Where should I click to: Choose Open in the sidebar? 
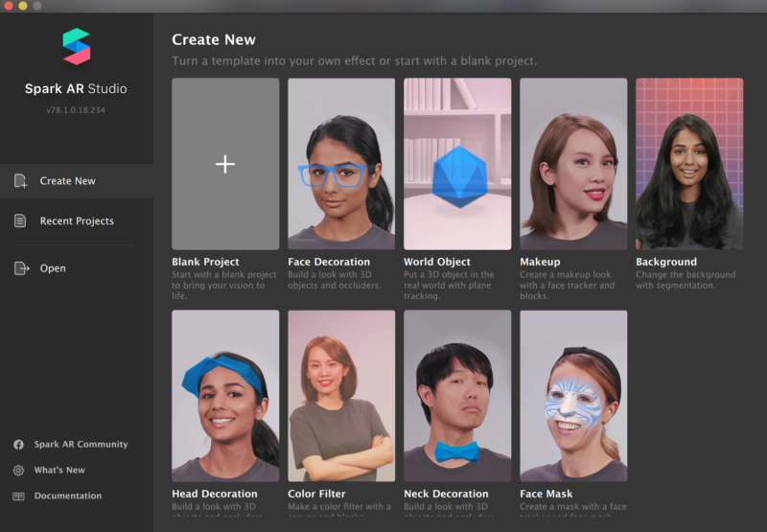click(53, 268)
